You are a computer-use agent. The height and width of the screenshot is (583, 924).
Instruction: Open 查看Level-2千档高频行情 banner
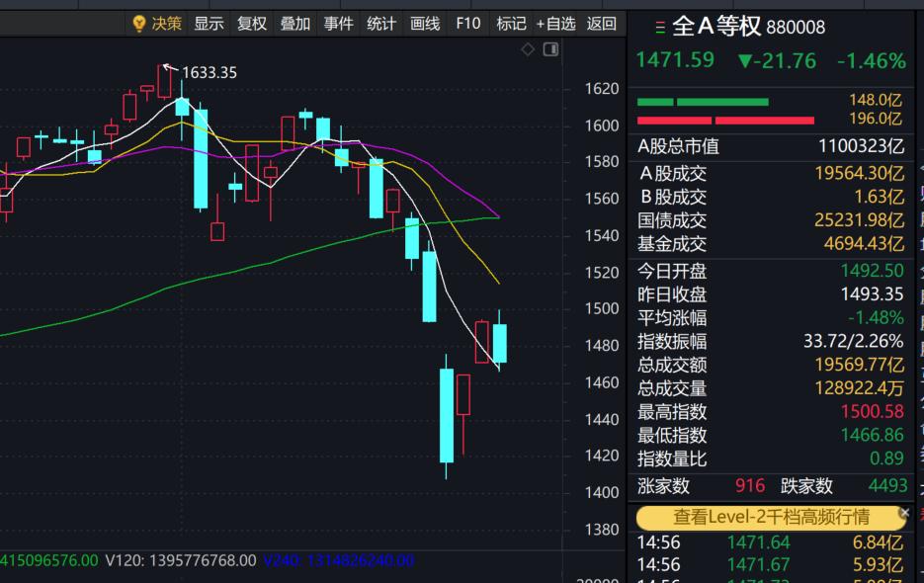(771, 517)
